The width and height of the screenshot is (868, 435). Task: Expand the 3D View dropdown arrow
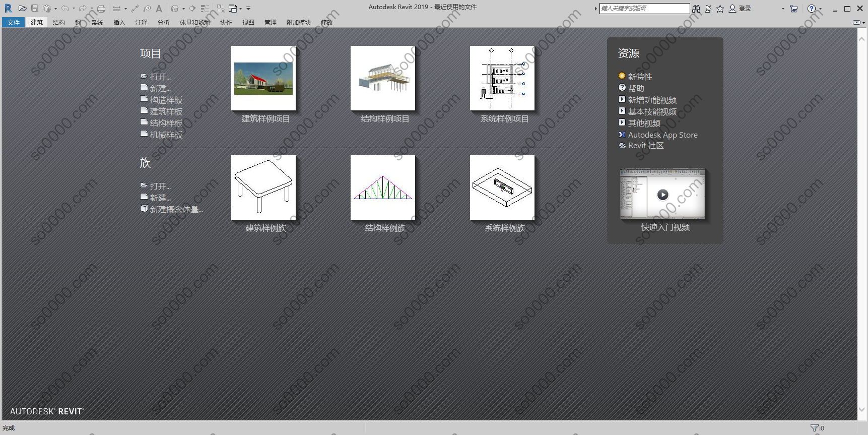pos(183,9)
